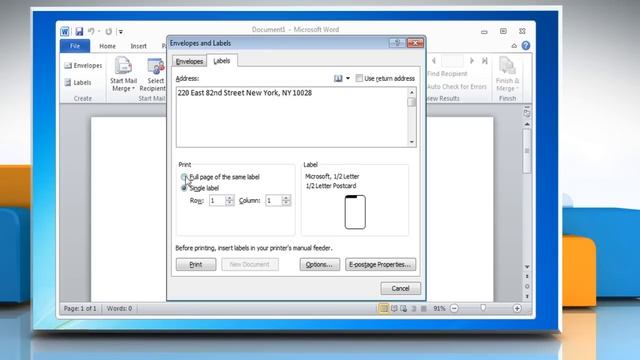Open Word Help blue question icon
Image resolution: width=640 pixels, height=360 pixels.
526,46
